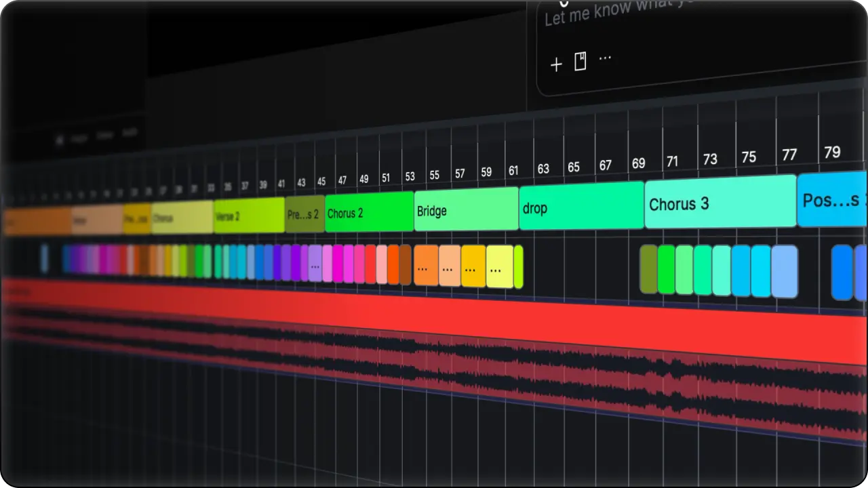The image size is (868, 488).
Task: Click bar number 55 on the ruler
Action: tap(435, 175)
